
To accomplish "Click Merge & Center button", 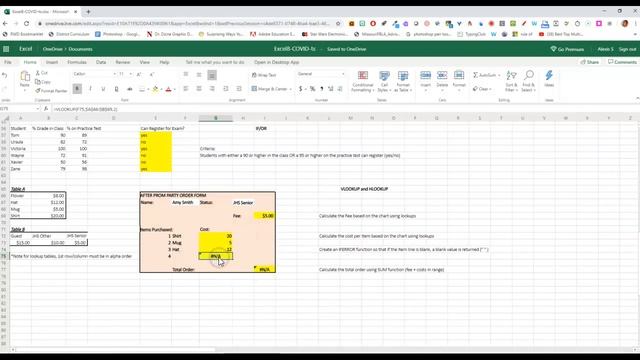I will coord(269,89).
